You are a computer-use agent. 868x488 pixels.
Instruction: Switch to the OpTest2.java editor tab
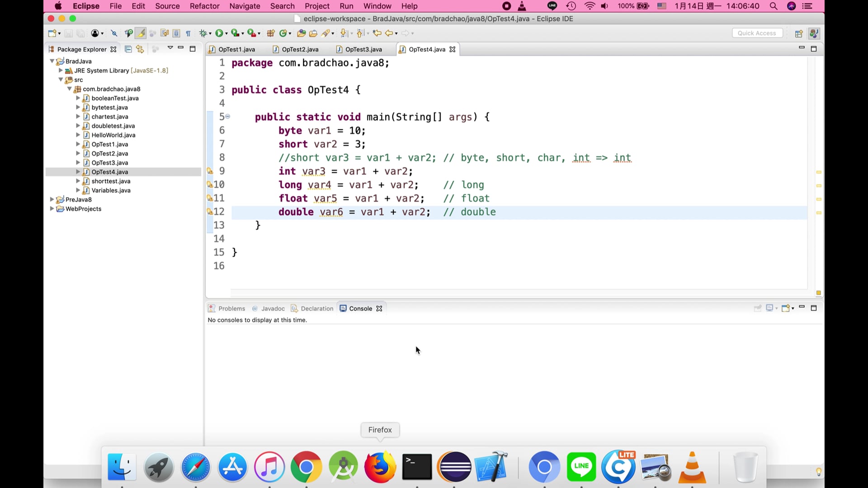[x=300, y=49]
